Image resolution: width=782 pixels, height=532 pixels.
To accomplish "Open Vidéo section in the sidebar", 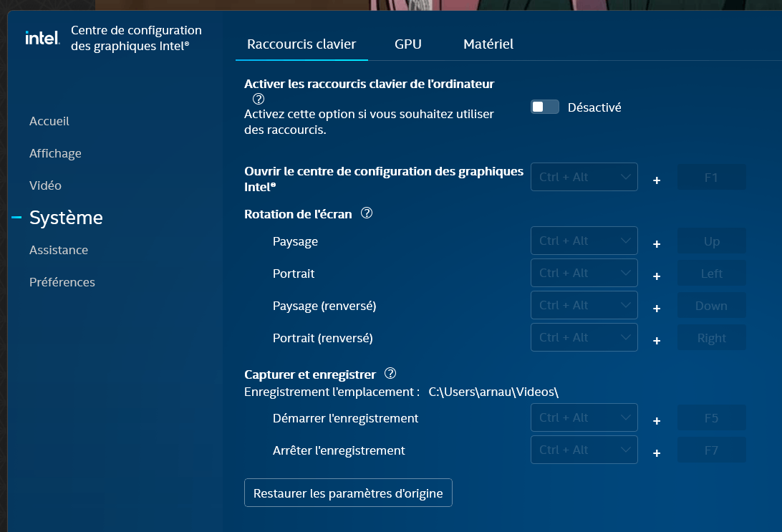I will [x=45, y=185].
